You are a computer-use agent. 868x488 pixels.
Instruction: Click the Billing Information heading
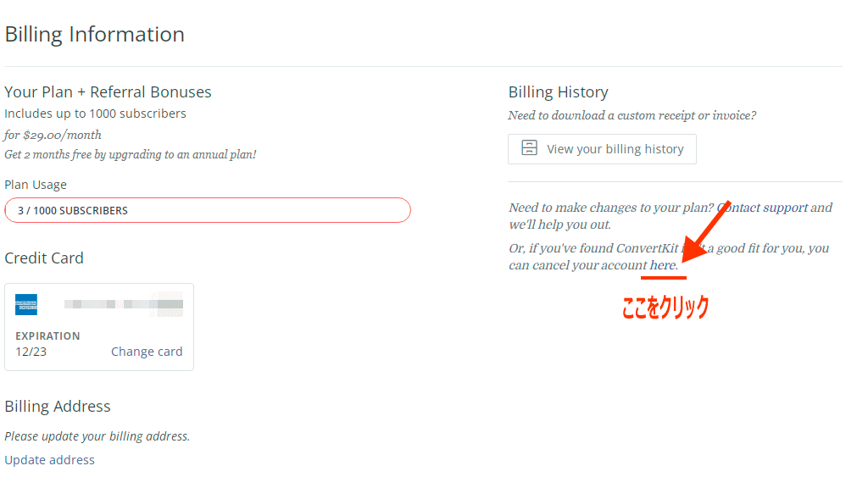coord(95,34)
